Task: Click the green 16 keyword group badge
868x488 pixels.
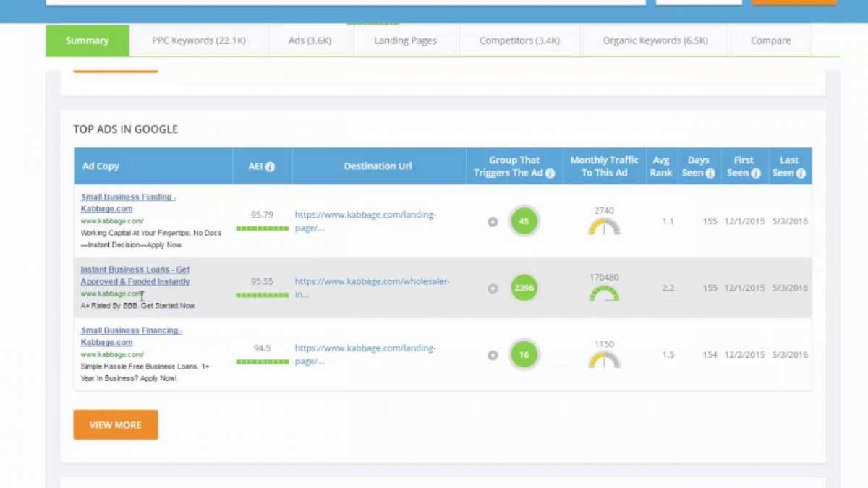Action: (524, 355)
